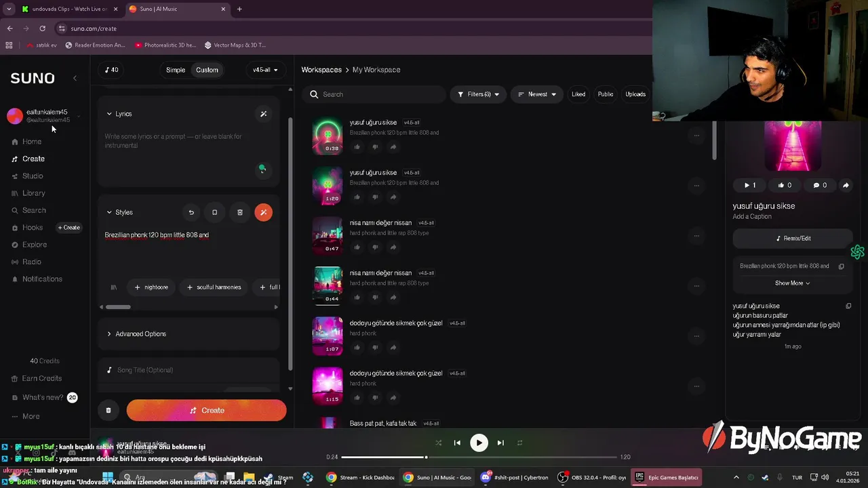Image resolution: width=868 pixels, height=488 pixels.
Task: Undo the last Styles change
Action: (191, 212)
